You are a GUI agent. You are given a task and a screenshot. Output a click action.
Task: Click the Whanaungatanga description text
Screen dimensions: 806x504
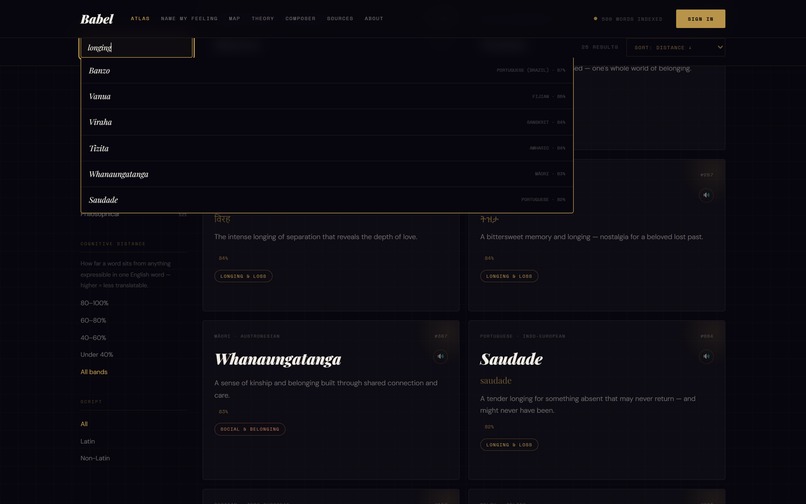point(326,389)
